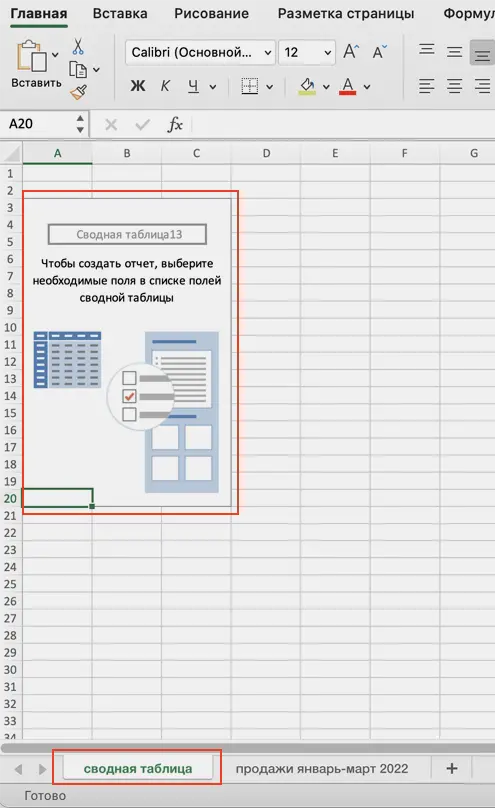The height and width of the screenshot is (808, 495).
Task: Toggle italic formatting (К)
Action: [x=165, y=86]
